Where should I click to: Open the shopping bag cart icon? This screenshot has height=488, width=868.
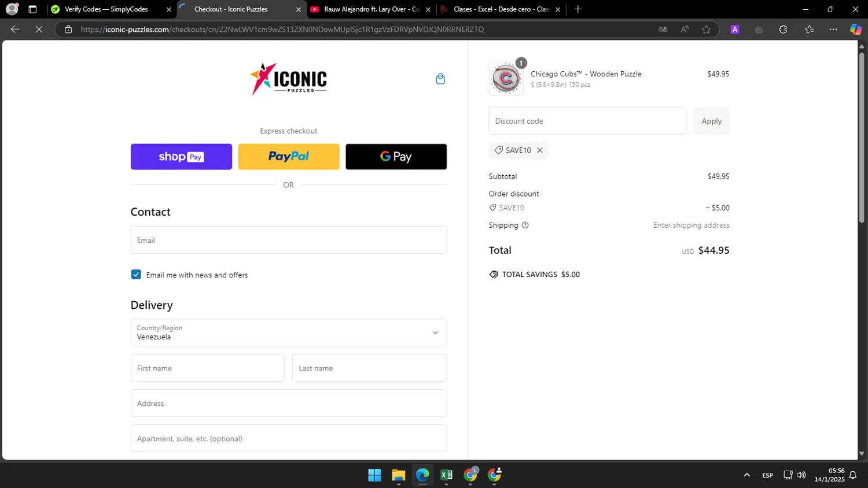(x=440, y=79)
